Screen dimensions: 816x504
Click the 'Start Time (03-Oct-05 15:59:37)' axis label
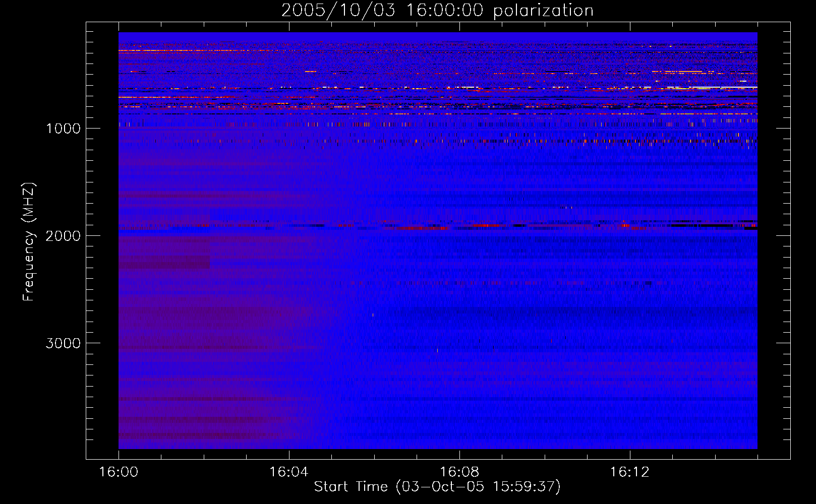[437, 487]
